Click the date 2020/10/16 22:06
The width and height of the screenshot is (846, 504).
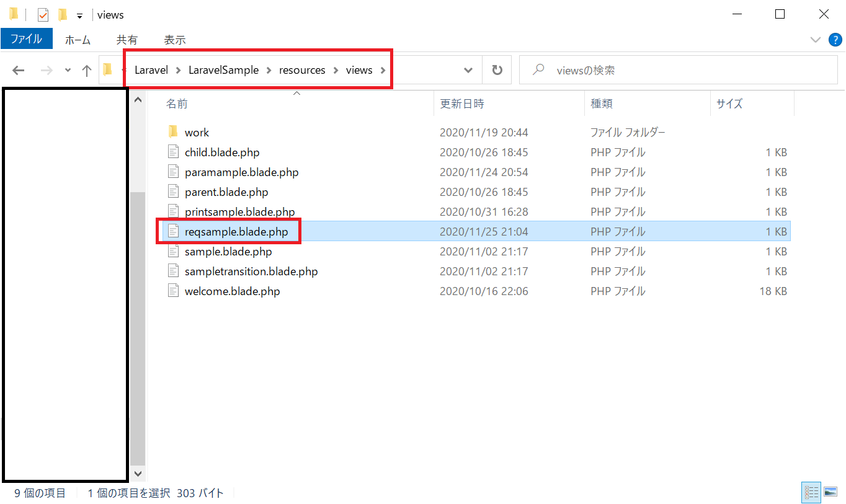484,291
